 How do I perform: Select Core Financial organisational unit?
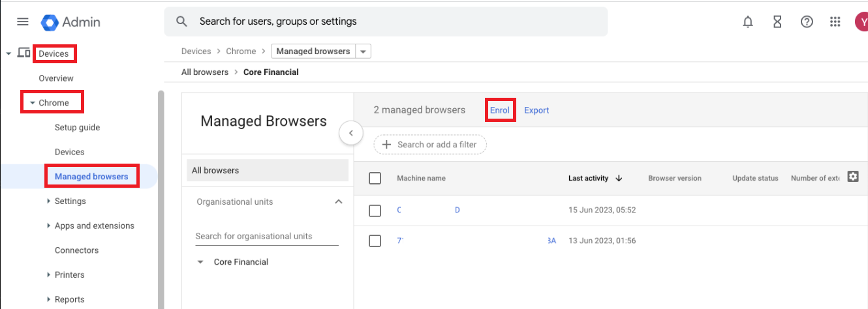pyautogui.click(x=241, y=262)
